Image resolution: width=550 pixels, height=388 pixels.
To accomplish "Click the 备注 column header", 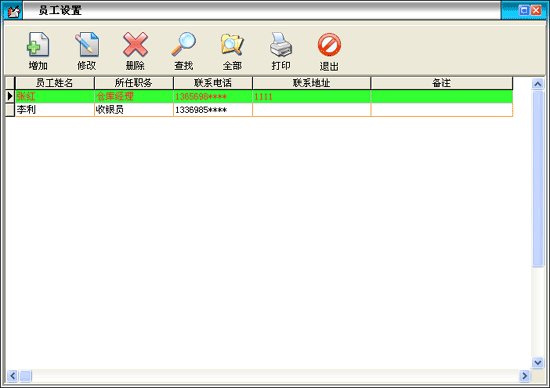I will 442,83.
